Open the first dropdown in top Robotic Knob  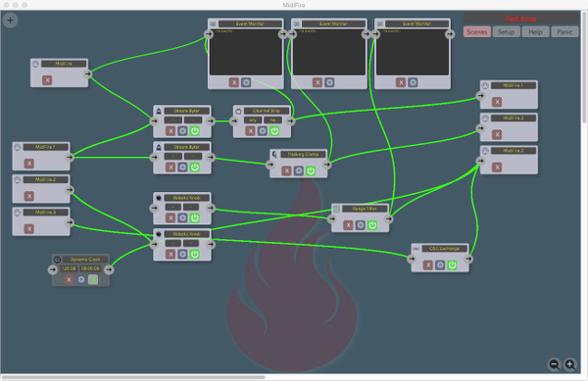(173, 208)
